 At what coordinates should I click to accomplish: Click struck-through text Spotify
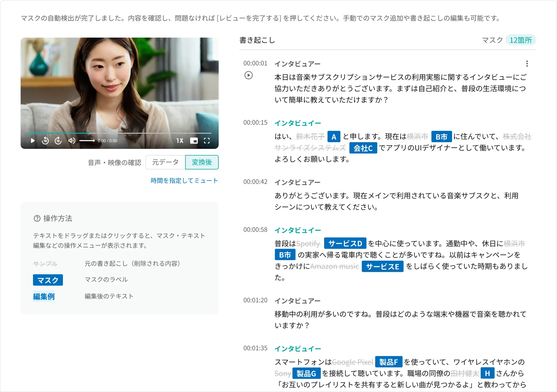click(308, 243)
